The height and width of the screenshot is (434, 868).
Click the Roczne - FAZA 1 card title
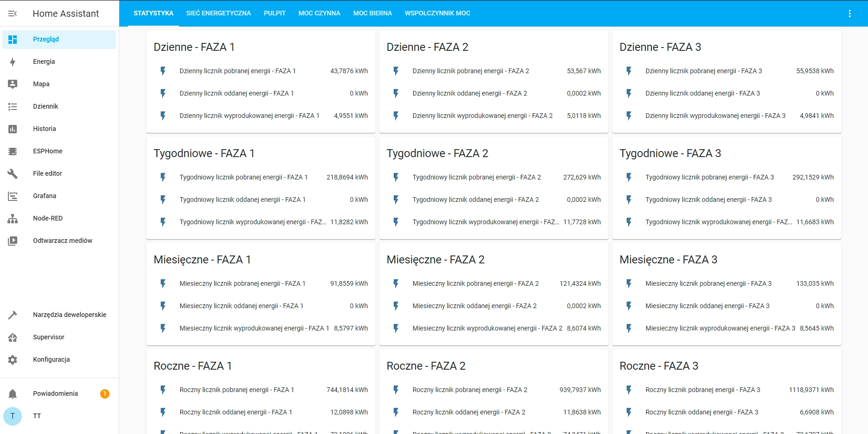click(192, 366)
